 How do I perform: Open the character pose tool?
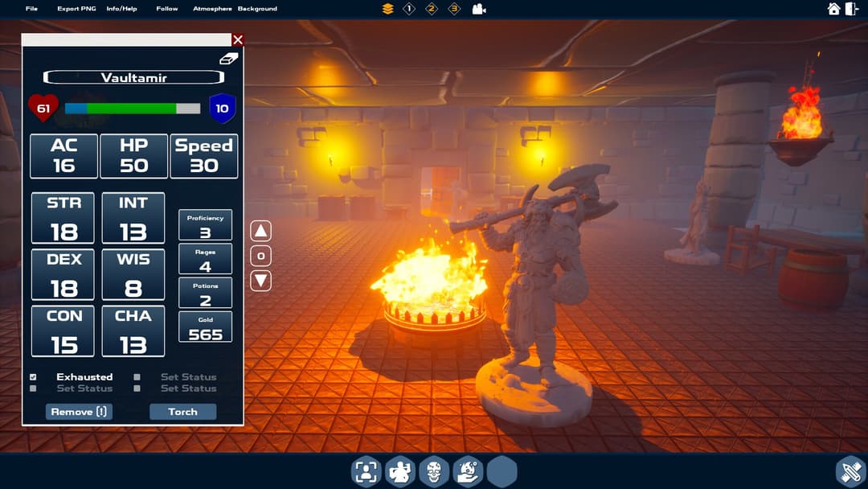click(x=399, y=472)
